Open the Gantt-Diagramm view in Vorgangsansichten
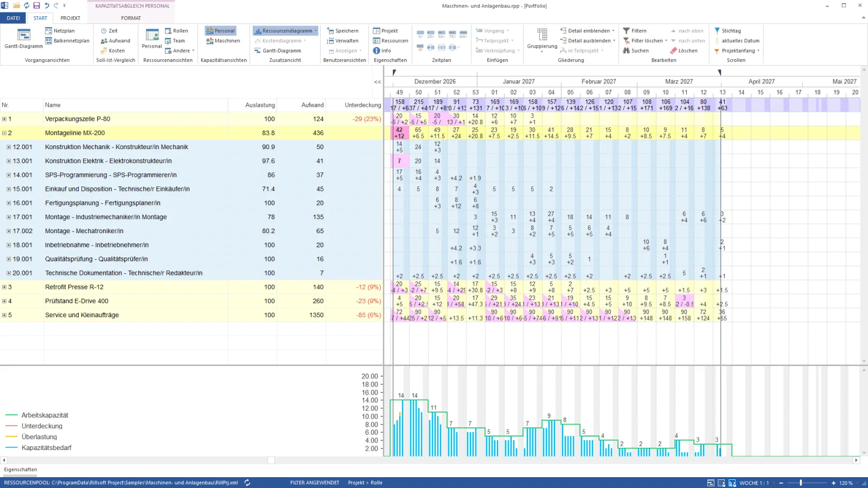The height and width of the screenshot is (488, 868). click(x=23, y=38)
